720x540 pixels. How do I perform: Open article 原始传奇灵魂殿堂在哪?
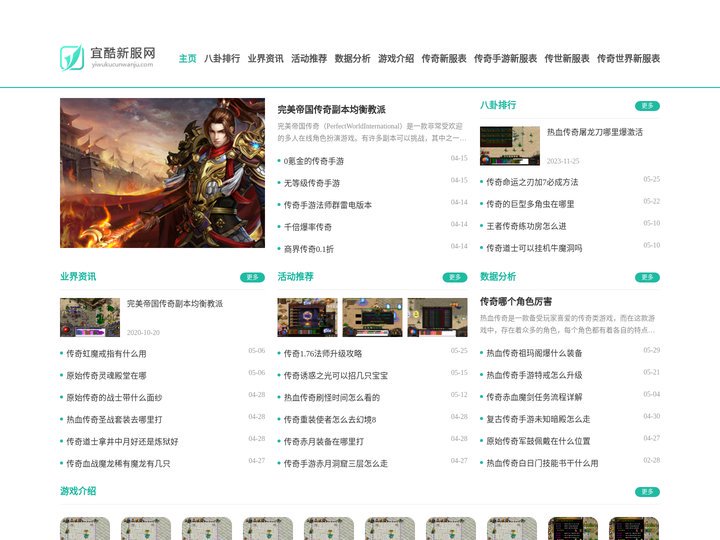(x=106, y=376)
